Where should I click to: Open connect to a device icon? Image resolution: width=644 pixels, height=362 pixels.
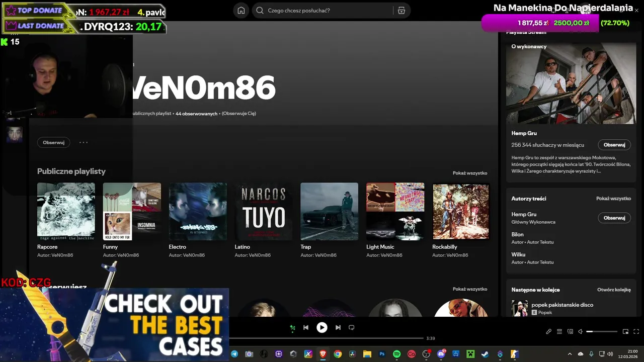[570, 331]
